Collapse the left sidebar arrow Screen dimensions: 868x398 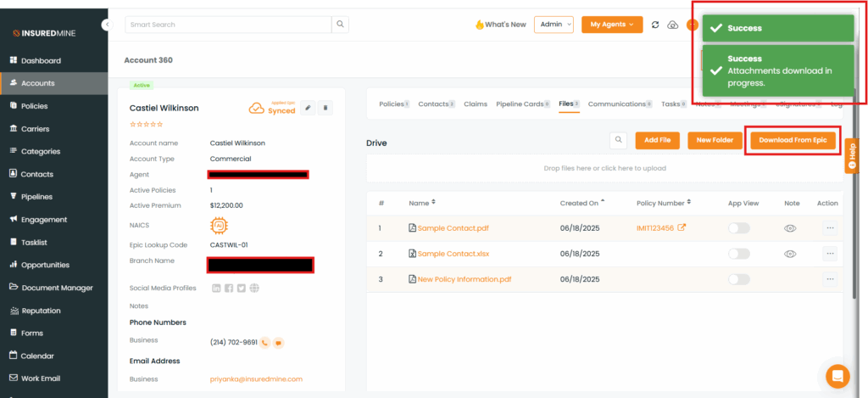tap(108, 25)
